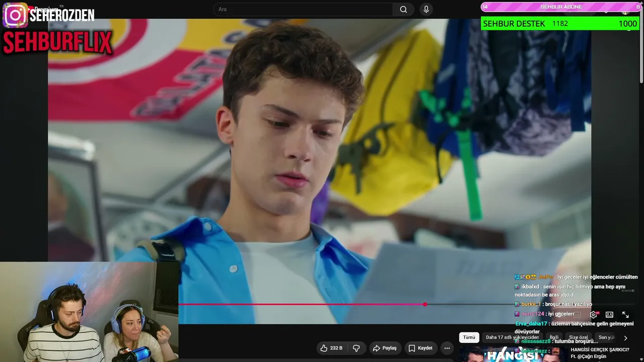This screenshot has width=644, height=362.
Task: Select the Size özel filter chip
Action: [579, 337]
